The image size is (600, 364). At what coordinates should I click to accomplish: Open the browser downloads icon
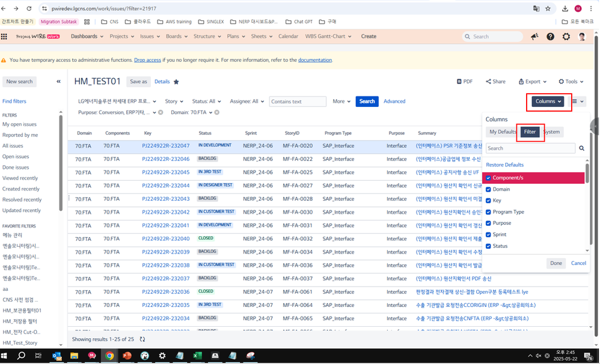click(x=565, y=8)
